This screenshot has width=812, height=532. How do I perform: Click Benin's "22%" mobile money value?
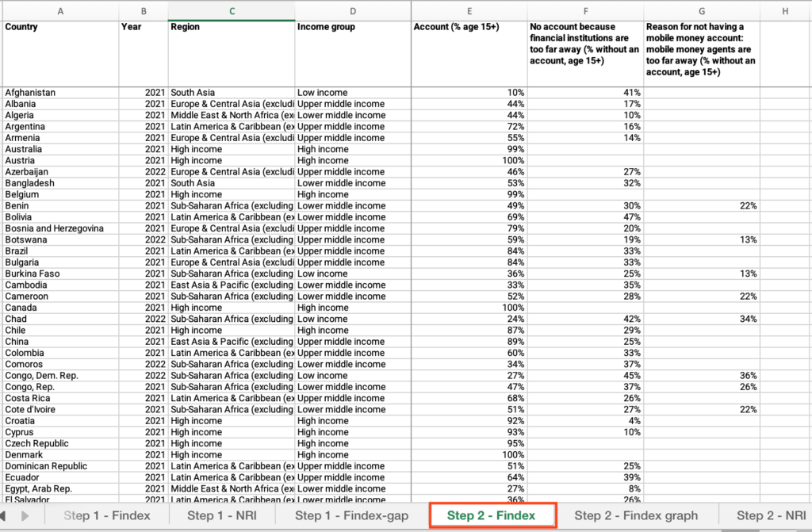[x=702, y=206]
